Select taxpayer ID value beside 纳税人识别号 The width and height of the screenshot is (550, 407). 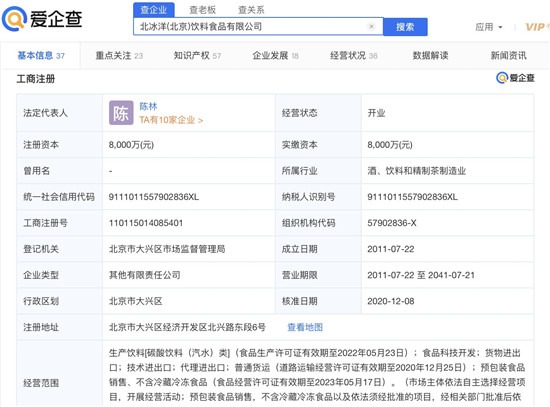tap(412, 197)
